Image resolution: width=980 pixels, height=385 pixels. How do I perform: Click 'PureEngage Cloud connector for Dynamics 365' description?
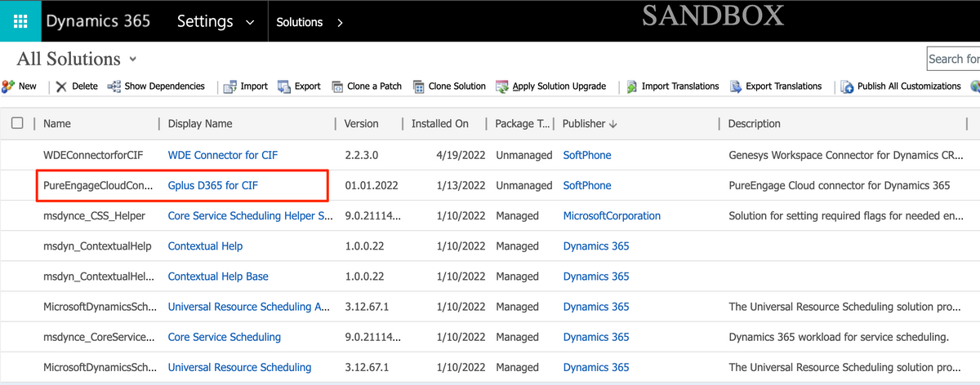click(x=840, y=185)
